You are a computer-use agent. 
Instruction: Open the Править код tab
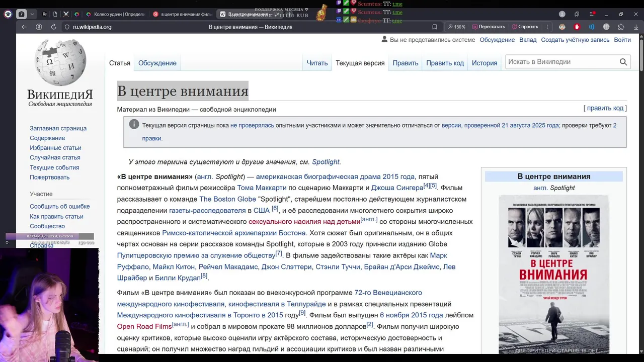[x=445, y=63]
